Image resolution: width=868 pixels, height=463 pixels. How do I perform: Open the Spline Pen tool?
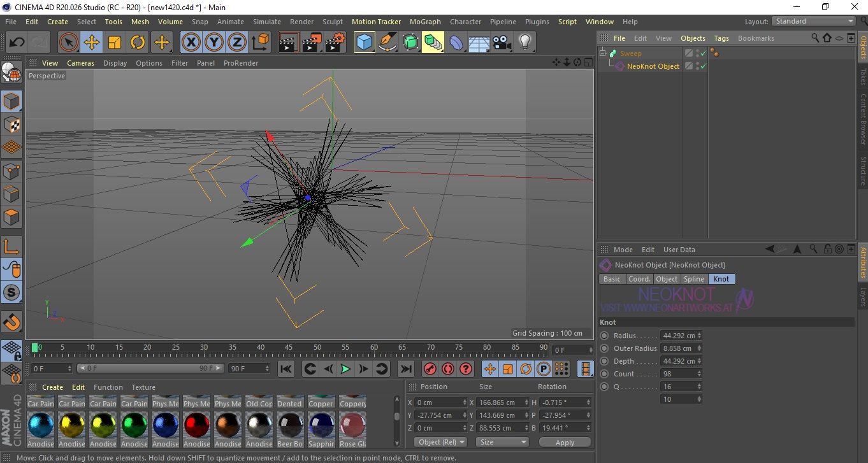[x=387, y=43]
